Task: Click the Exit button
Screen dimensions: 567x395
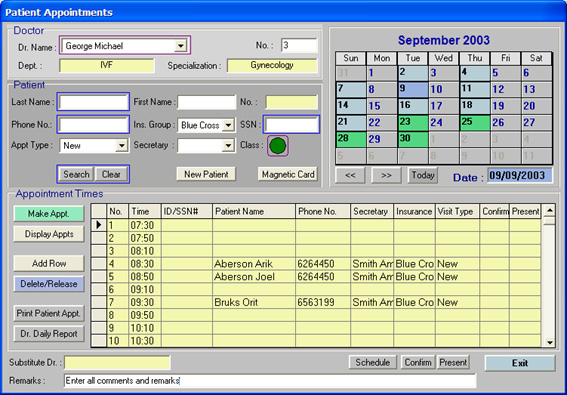Action: coord(520,363)
